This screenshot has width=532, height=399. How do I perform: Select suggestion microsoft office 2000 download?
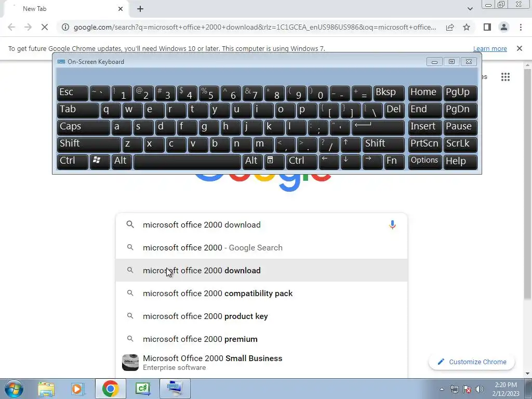click(x=261, y=270)
